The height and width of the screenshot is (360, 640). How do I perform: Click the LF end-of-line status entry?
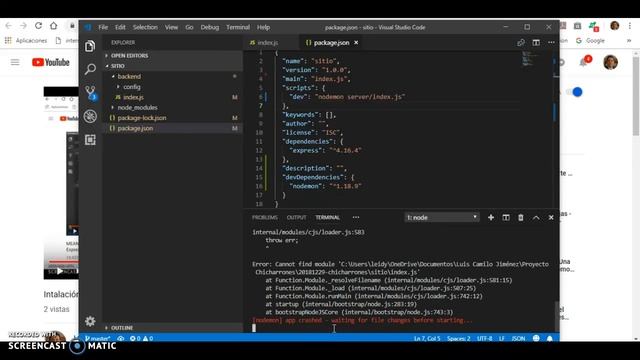click(502, 338)
